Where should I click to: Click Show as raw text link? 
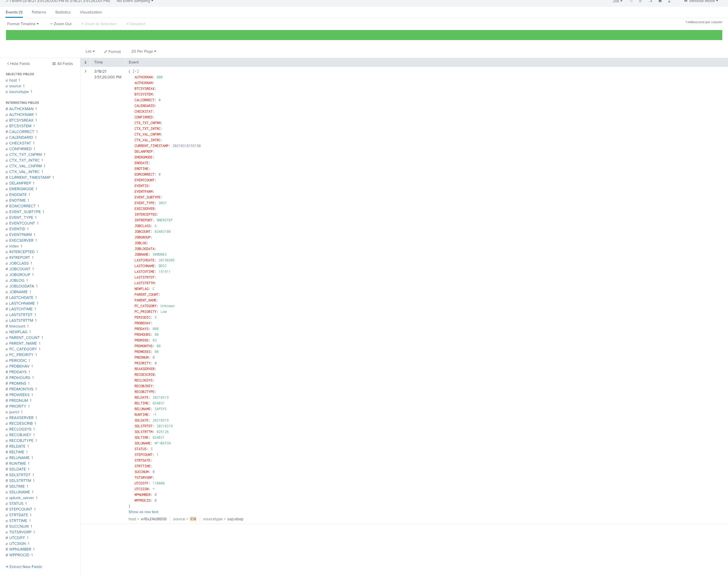coord(143,512)
